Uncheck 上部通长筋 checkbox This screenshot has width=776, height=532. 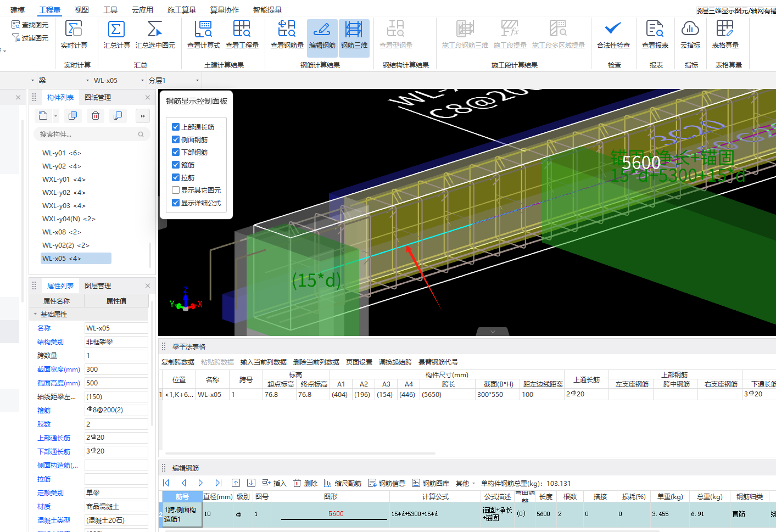(x=176, y=127)
